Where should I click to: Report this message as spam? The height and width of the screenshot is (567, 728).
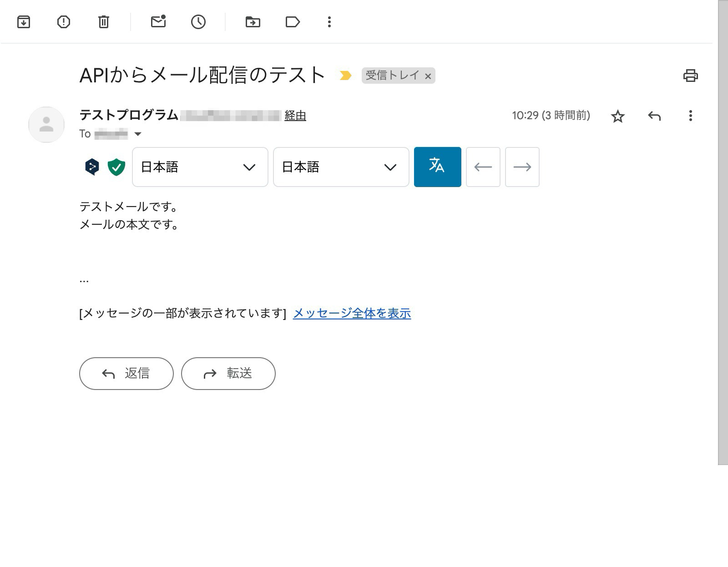64,22
